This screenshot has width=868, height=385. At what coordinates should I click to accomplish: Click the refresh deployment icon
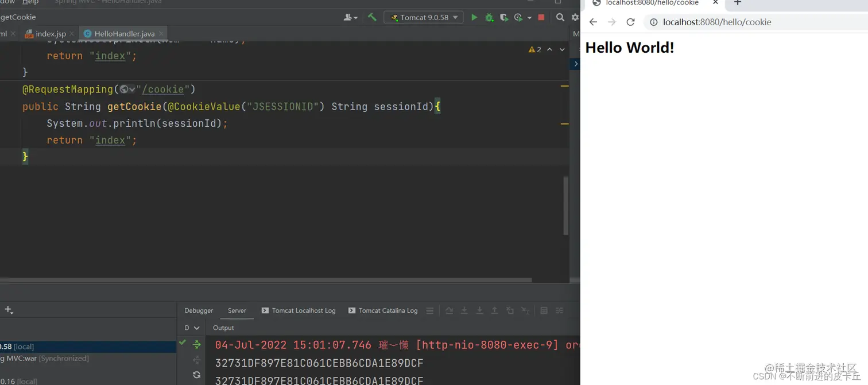tap(196, 375)
